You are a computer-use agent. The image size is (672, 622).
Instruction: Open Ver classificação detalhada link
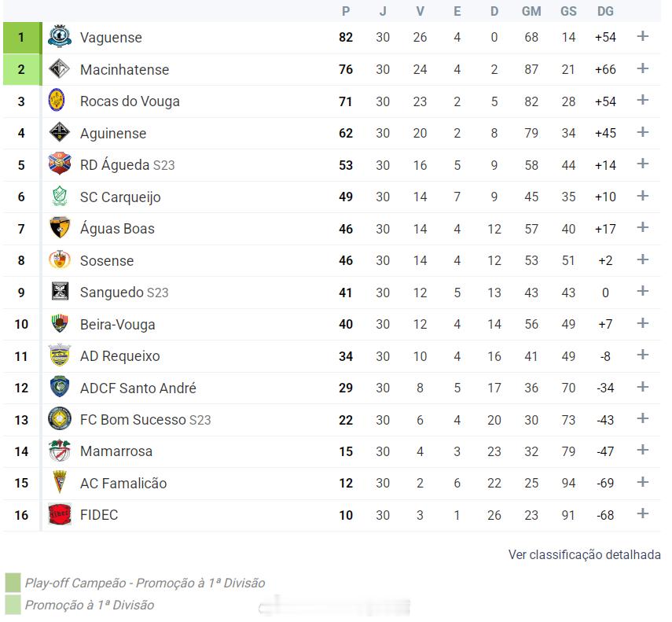(584, 554)
